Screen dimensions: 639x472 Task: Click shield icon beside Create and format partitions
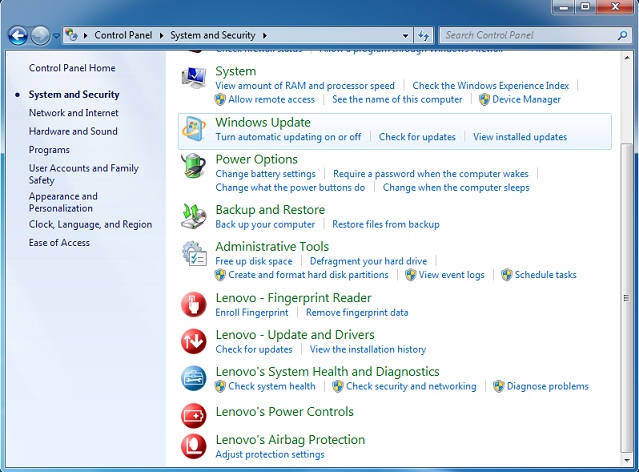click(220, 275)
